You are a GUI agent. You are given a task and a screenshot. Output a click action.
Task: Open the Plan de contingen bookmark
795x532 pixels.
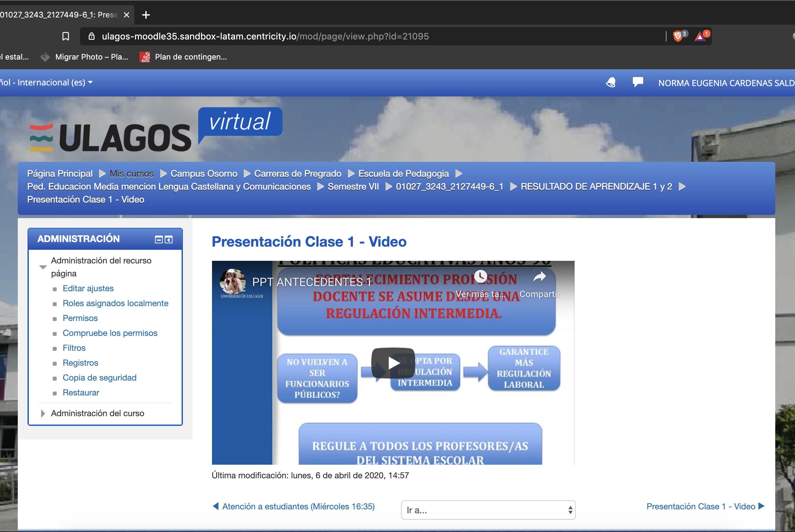click(x=184, y=57)
